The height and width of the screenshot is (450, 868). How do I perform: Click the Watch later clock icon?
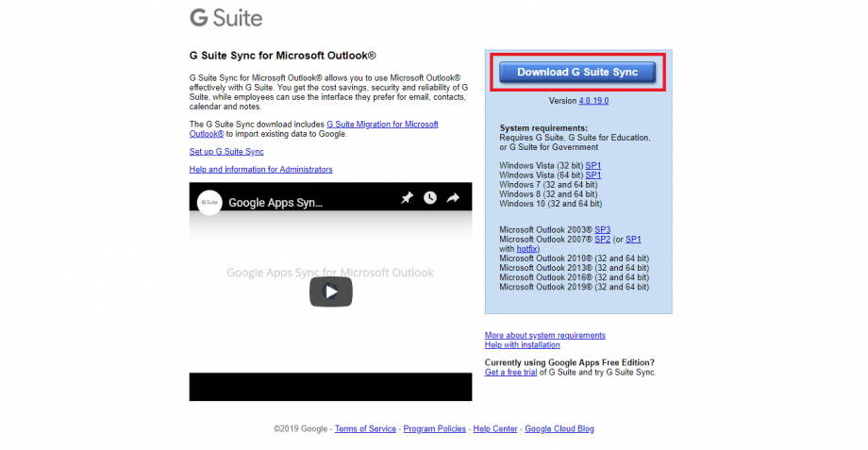pyautogui.click(x=430, y=197)
